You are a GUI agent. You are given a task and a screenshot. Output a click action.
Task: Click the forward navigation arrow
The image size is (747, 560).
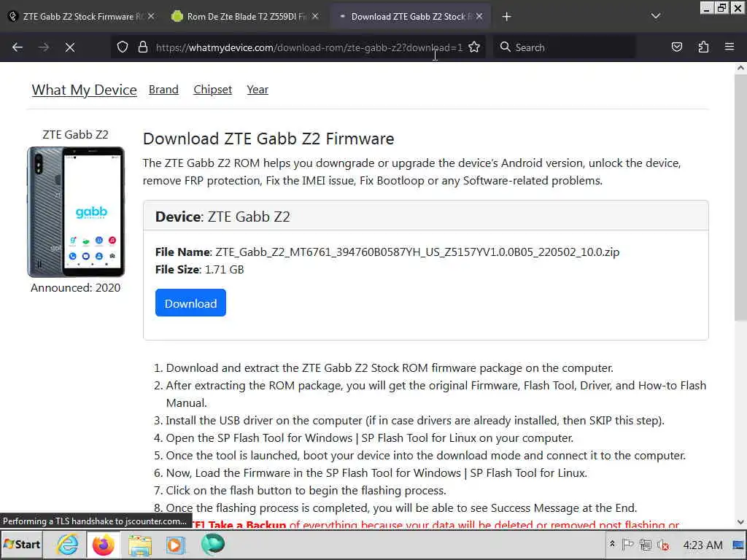pyautogui.click(x=44, y=47)
